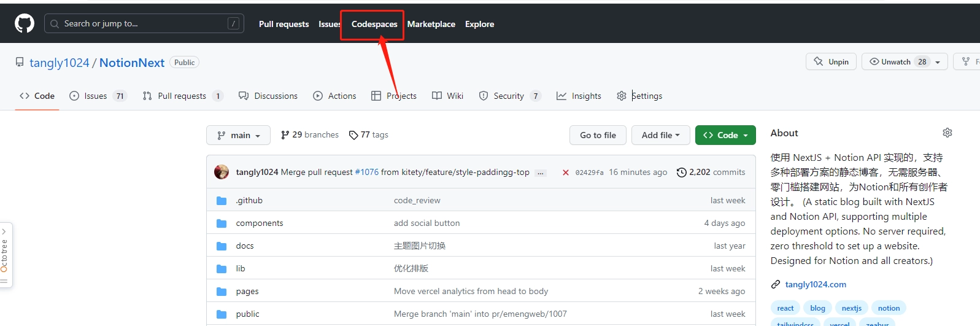The height and width of the screenshot is (326, 980).
Task: Open the public folder
Action: pos(248,314)
